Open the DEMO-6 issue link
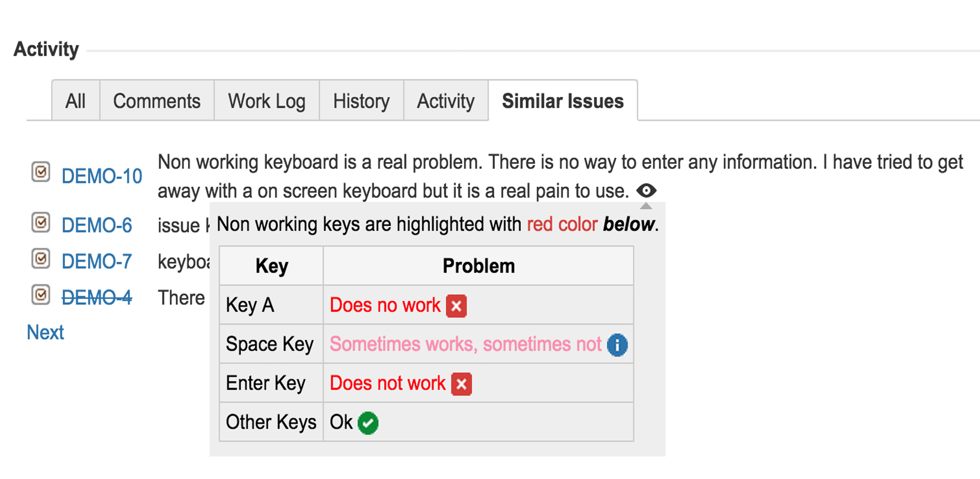The image size is (980, 479). (x=97, y=226)
